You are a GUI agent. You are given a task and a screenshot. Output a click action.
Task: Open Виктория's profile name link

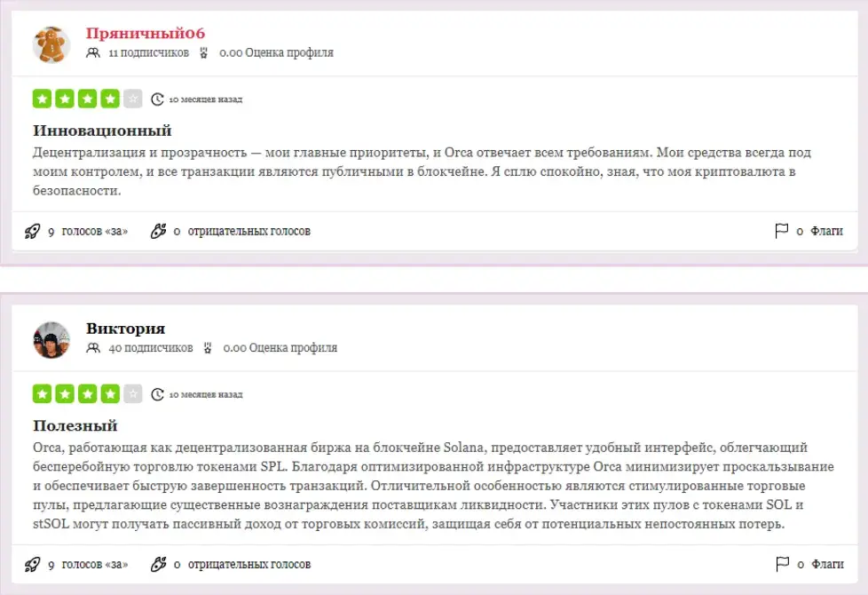point(126,329)
